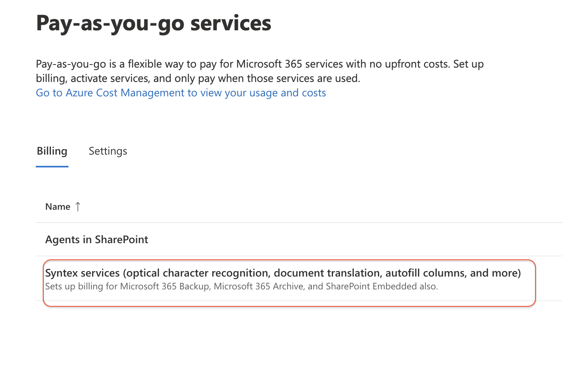This screenshot has width=588, height=383.
Task: Click "Microsoft 365 Backup" in the Syntex subtitle
Action: point(164,287)
